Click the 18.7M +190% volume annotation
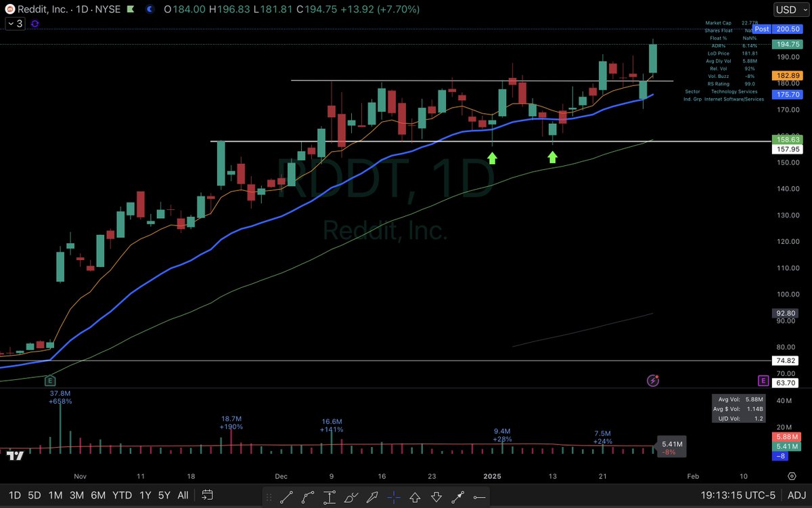812x508 pixels. 231,423
